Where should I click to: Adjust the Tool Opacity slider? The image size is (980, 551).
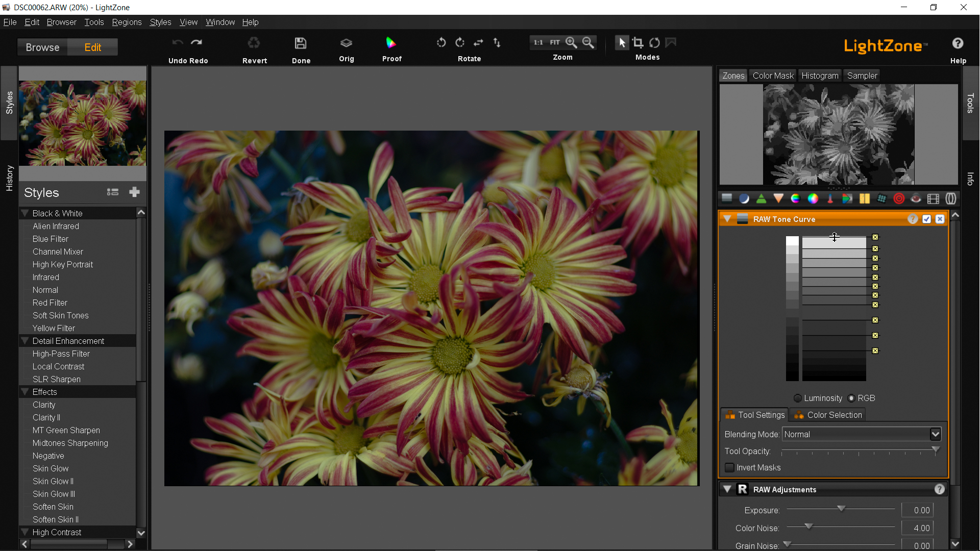click(936, 450)
